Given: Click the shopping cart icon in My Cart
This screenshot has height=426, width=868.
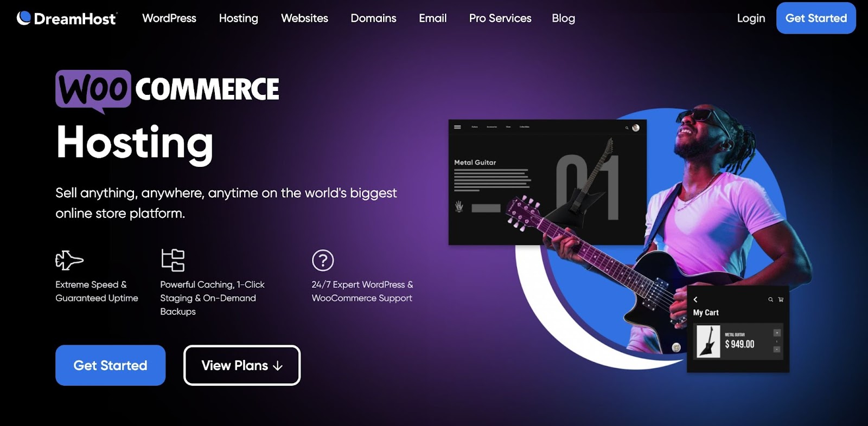Looking at the screenshot, I should (781, 299).
